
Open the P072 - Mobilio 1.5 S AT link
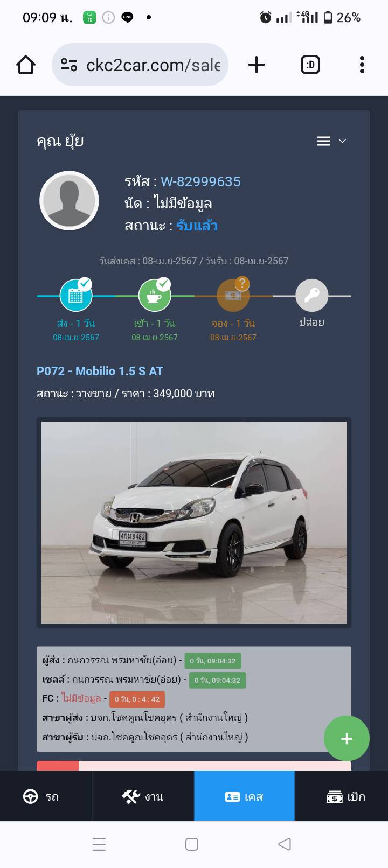[x=100, y=371]
